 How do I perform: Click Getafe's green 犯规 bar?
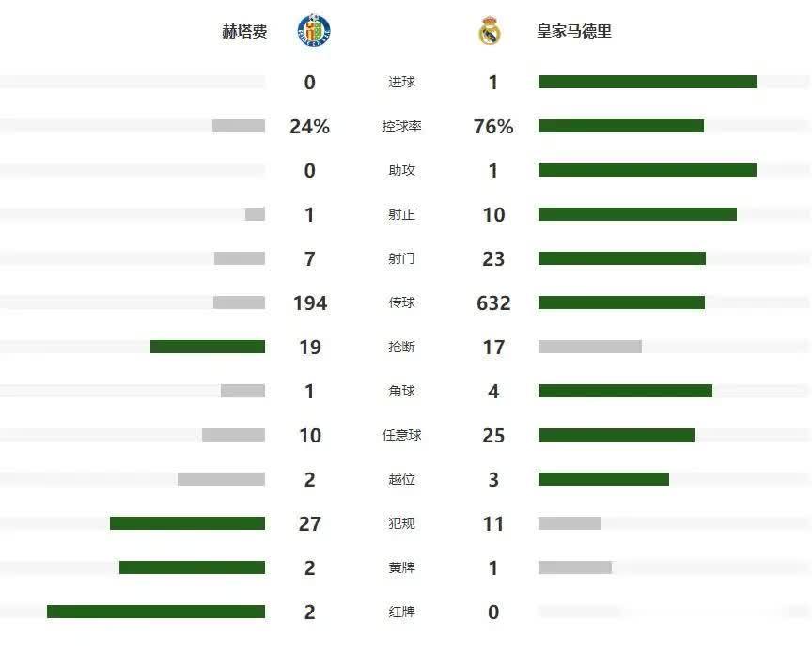187,523
